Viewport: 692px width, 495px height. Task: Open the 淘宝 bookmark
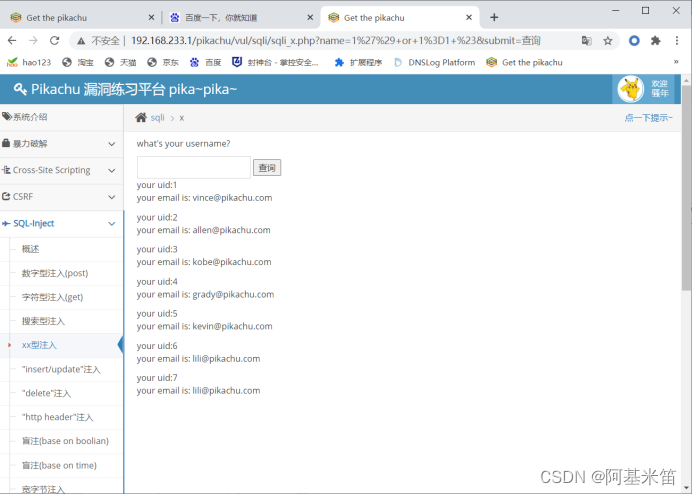click(78, 62)
